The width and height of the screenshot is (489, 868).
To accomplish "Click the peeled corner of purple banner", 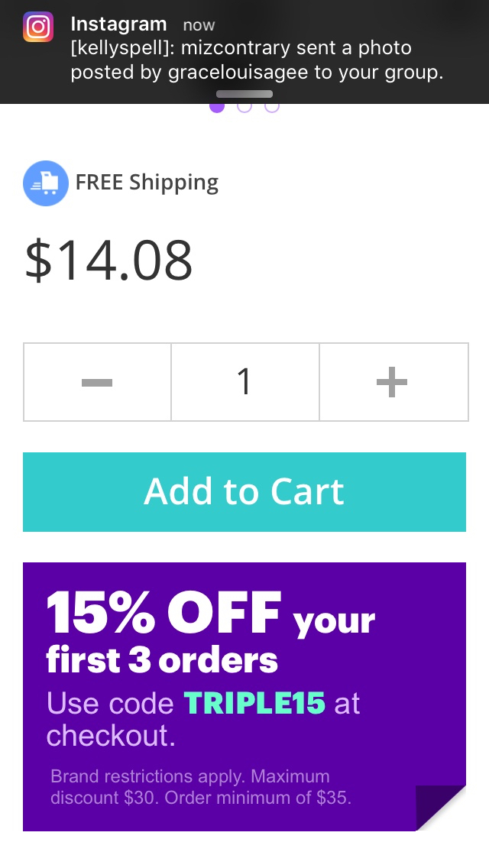I will pos(441,807).
